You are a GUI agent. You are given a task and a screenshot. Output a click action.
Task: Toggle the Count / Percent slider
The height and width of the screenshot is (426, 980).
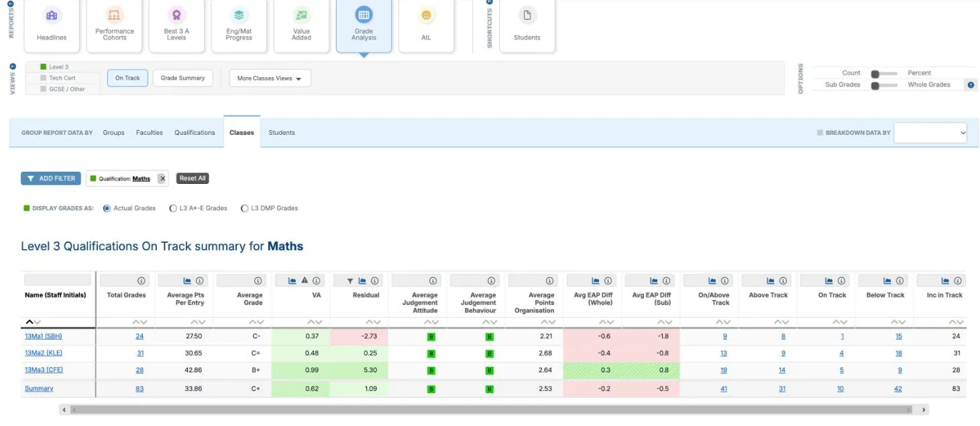883,74
